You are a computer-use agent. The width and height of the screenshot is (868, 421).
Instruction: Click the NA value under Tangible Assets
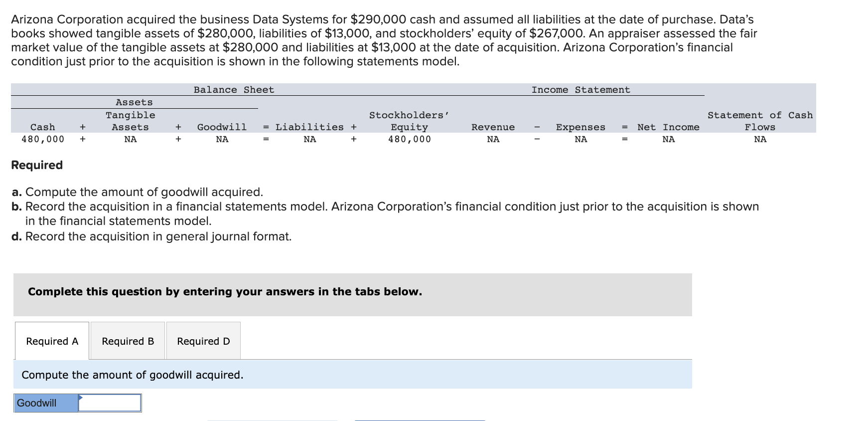(130, 139)
